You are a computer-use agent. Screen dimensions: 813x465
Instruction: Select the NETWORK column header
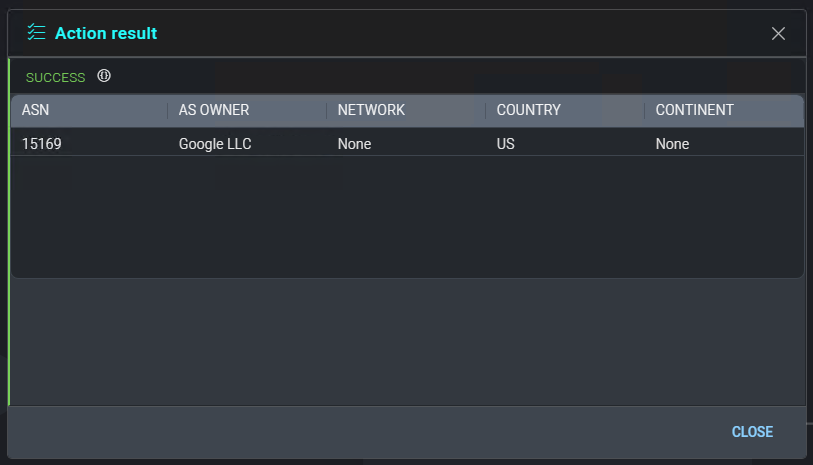(x=371, y=110)
